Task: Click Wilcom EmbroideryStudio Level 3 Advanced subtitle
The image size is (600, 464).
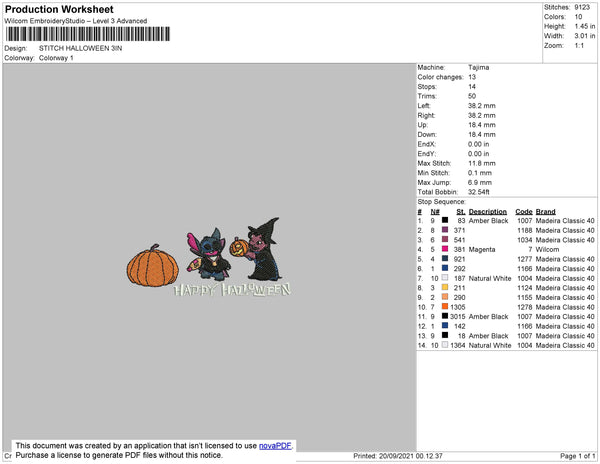Action: (x=76, y=21)
